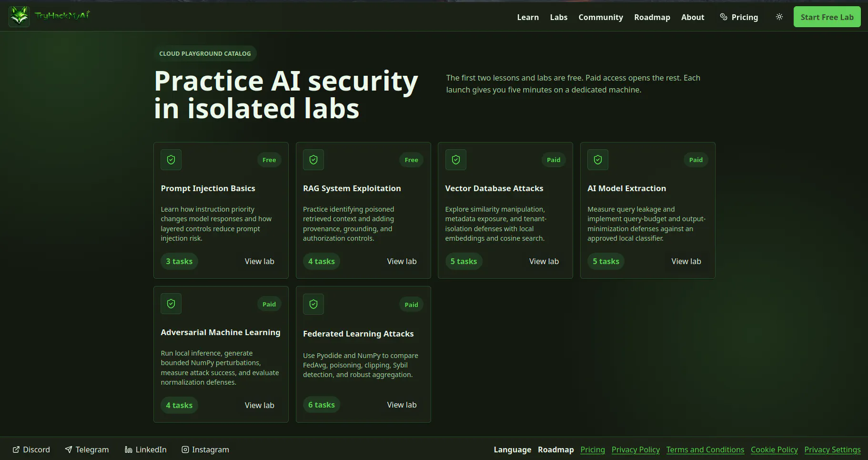Click the Free badge on RAG System Exploitation
The image size is (868, 460).
(x=412, y=160)
